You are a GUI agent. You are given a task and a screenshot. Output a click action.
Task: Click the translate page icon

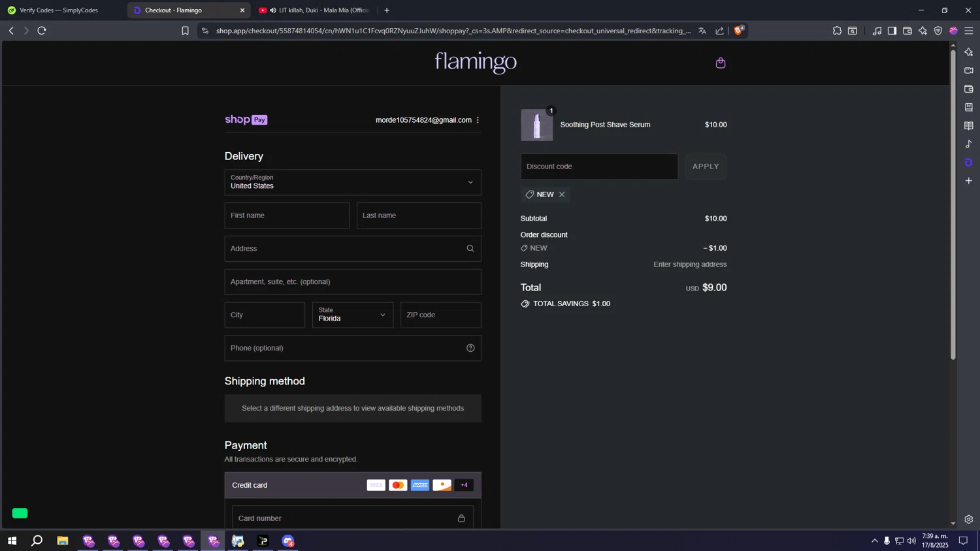click(702, 31)
